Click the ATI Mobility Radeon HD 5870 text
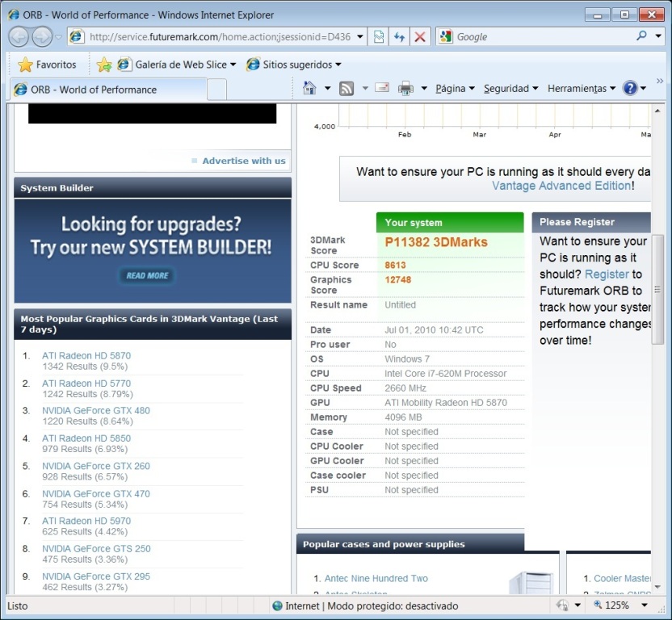The width and height of the screenshot is (672, 620). 446,403
